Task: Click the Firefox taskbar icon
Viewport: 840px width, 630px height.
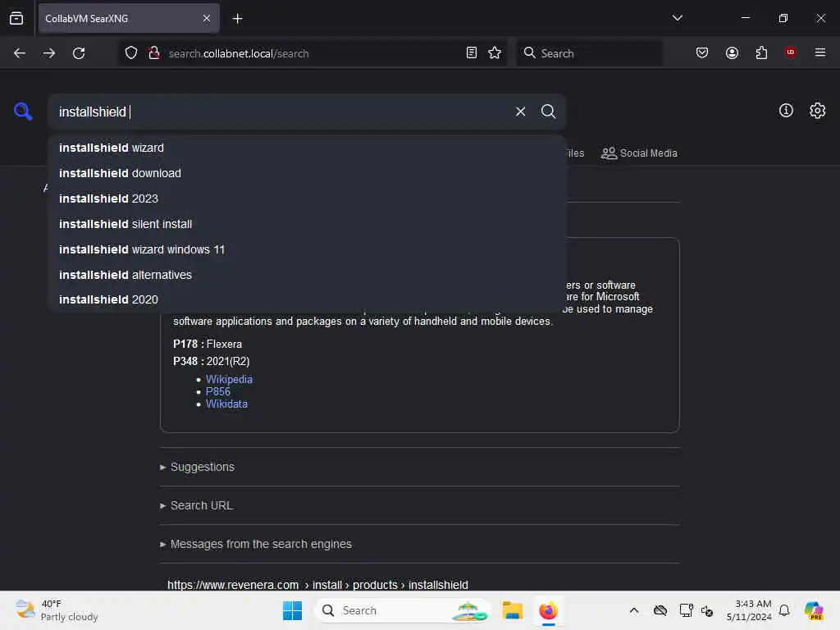Action: click(548, 610)
